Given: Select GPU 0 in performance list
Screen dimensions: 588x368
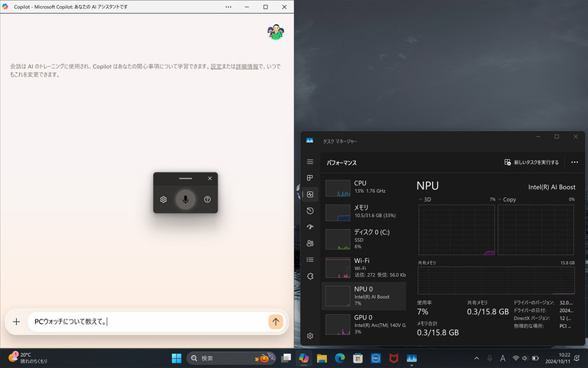Looking at the screenshot, I should click(364, 325).
